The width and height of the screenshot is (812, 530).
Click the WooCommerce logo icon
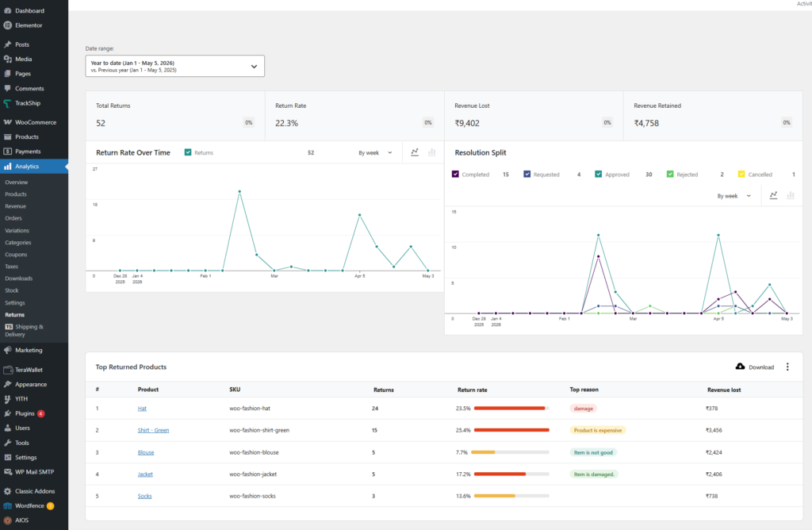8,122
